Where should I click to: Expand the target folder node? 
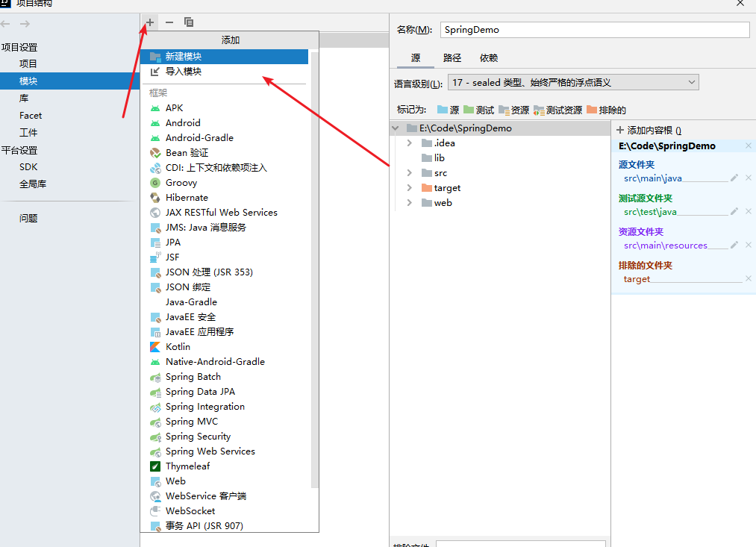click(409, 188)
